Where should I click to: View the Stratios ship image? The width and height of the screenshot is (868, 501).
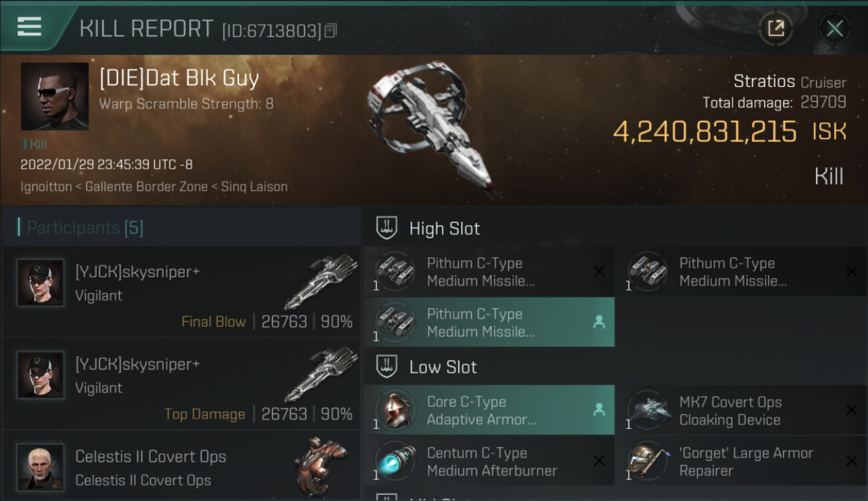pos(431,127)
